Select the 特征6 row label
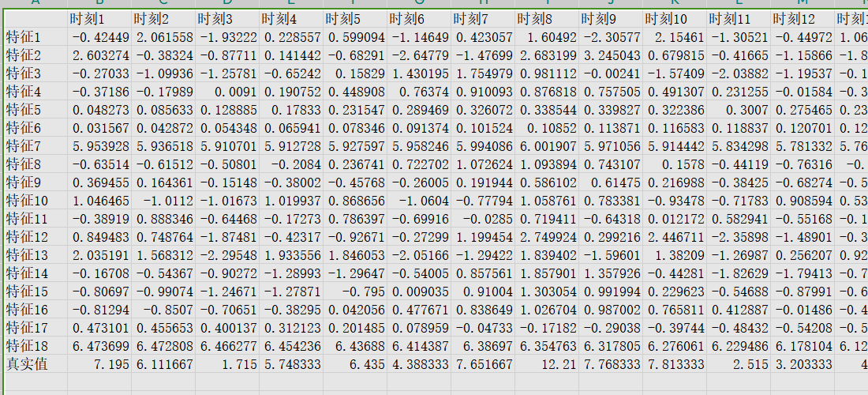Image resolution: width=868 pixels, height=395 pixels. tap(36, 128)
